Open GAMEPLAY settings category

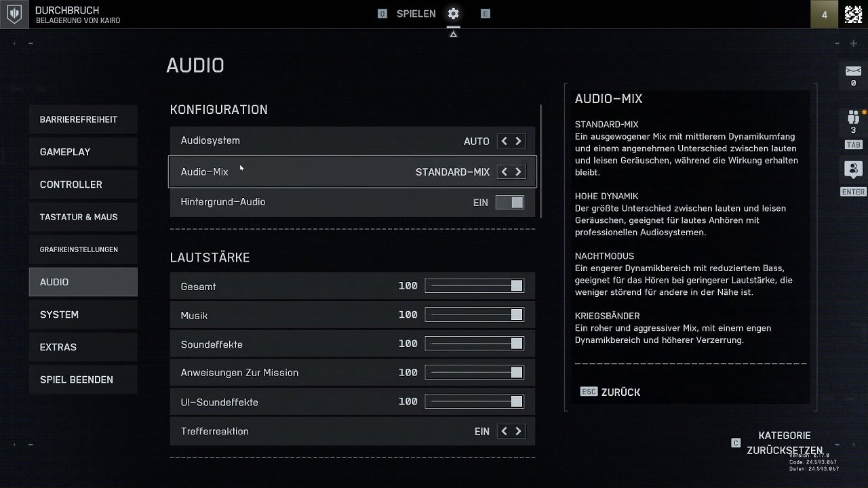tap(83, 152)
